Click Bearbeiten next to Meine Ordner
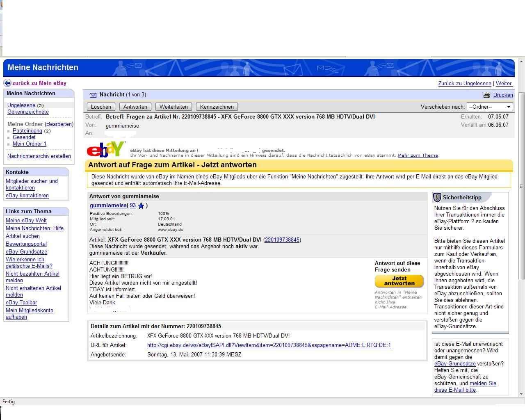525x420 pixels. [59, 124]
